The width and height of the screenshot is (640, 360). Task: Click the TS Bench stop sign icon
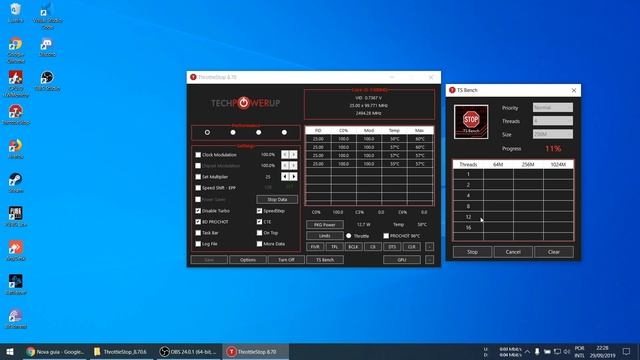(471, 122)
